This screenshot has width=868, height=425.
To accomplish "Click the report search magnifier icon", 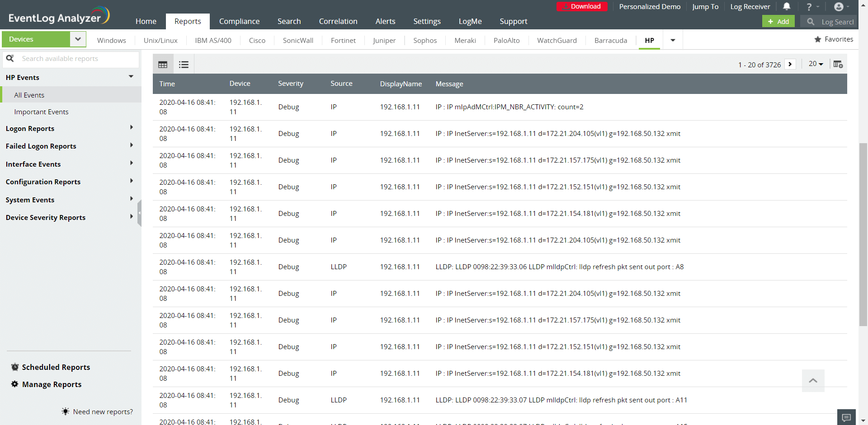I will click(x=10, y=58).
